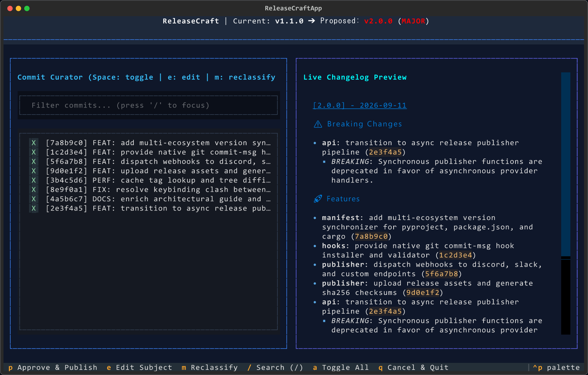Click the Features rocket icon
Viewport: 588px width, 375px height.
click(x=318, y=199)
